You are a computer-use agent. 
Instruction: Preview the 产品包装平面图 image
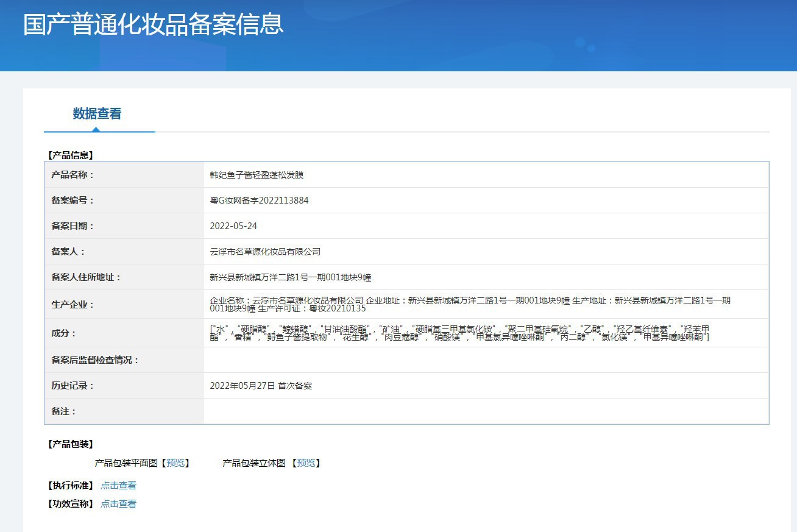pyautogui.click(x=175, y=463)
